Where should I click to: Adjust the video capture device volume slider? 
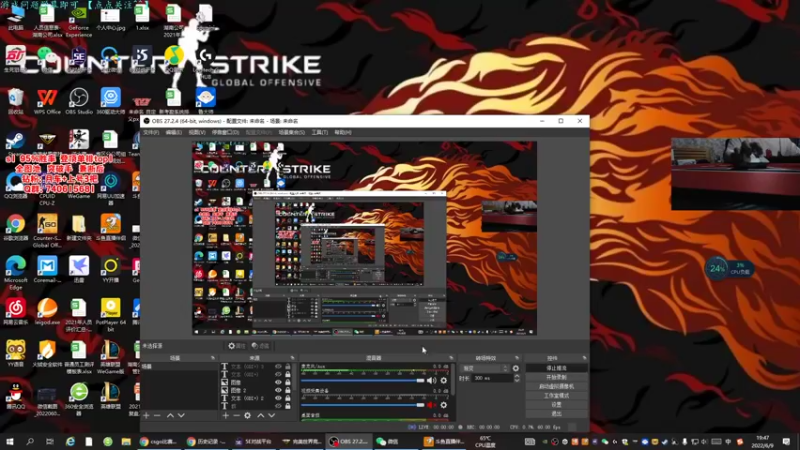tap(363, 405)
